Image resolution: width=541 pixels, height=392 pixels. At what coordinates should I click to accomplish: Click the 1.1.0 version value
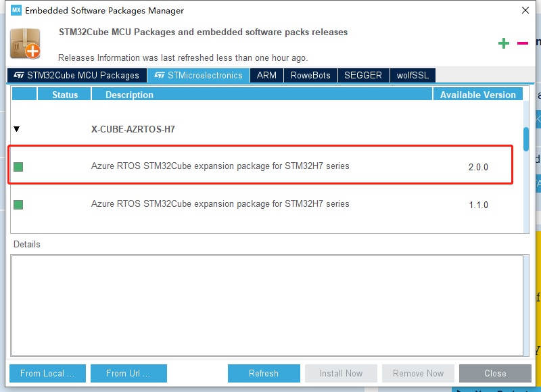pyautogui.click(x=478, y=205)
